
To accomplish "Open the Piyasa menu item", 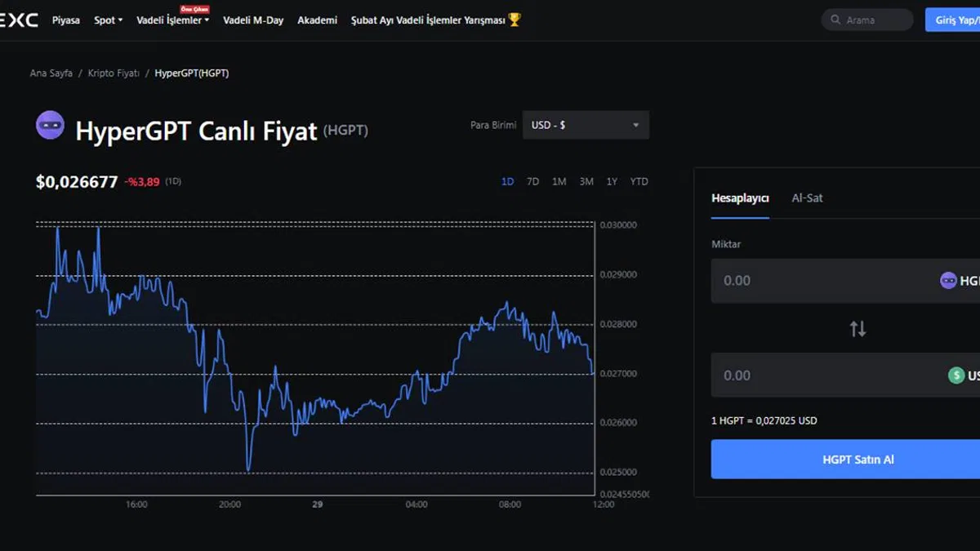I will pos(66,20).
